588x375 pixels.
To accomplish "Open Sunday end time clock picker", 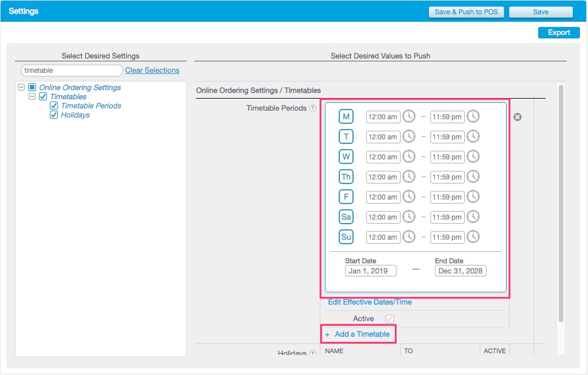I will point(472,237).
